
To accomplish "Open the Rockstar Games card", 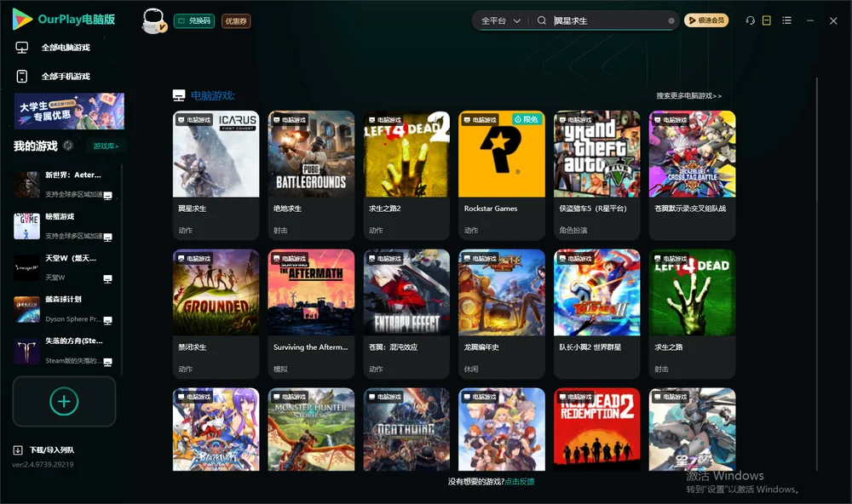I will click(502, 175).
